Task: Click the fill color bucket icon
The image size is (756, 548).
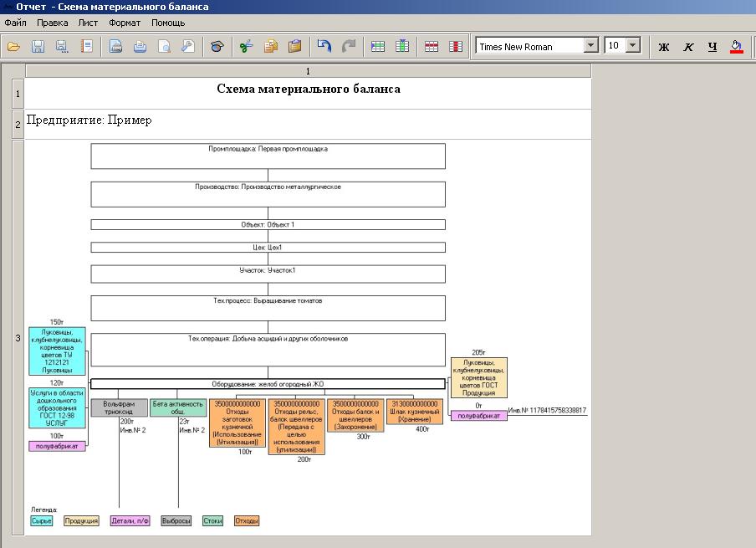Action: (737, 47)
